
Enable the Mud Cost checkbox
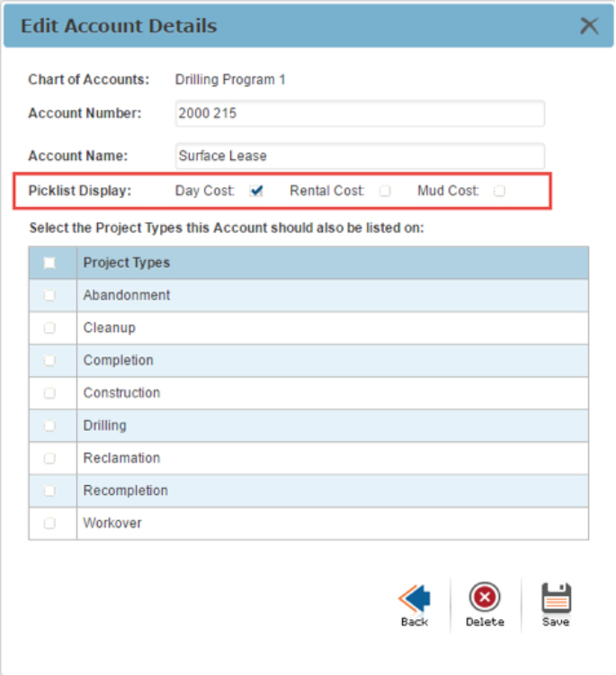(x=500, y=191)
